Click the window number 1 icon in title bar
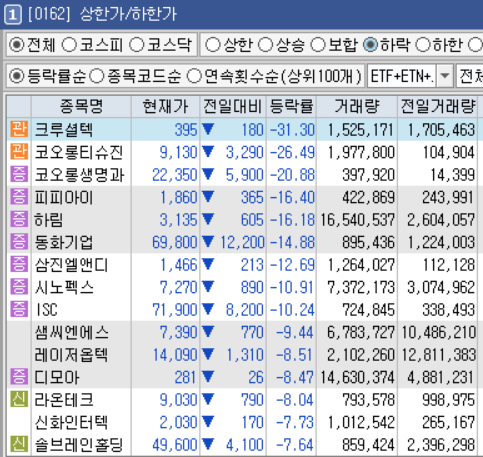 pos(13,15)
